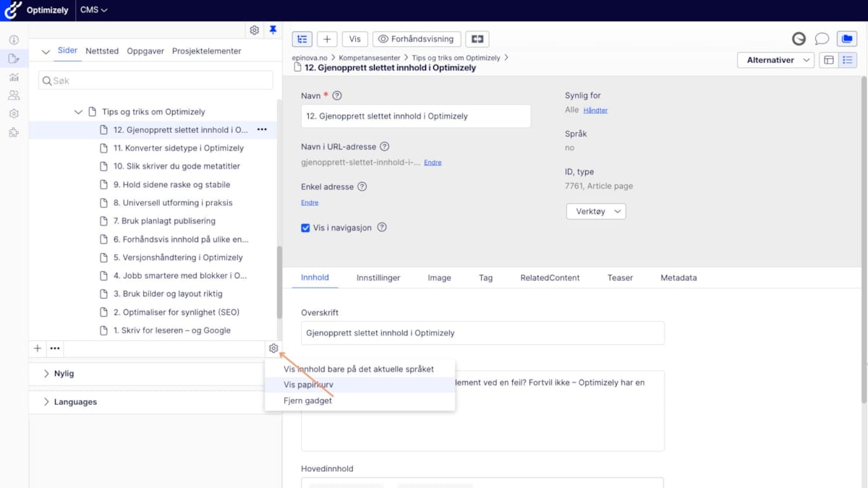Image resolution: width=868 pixels, height=488 pixels.
Task: Click the gear icon beside the pin
Action: click(255, 30)
